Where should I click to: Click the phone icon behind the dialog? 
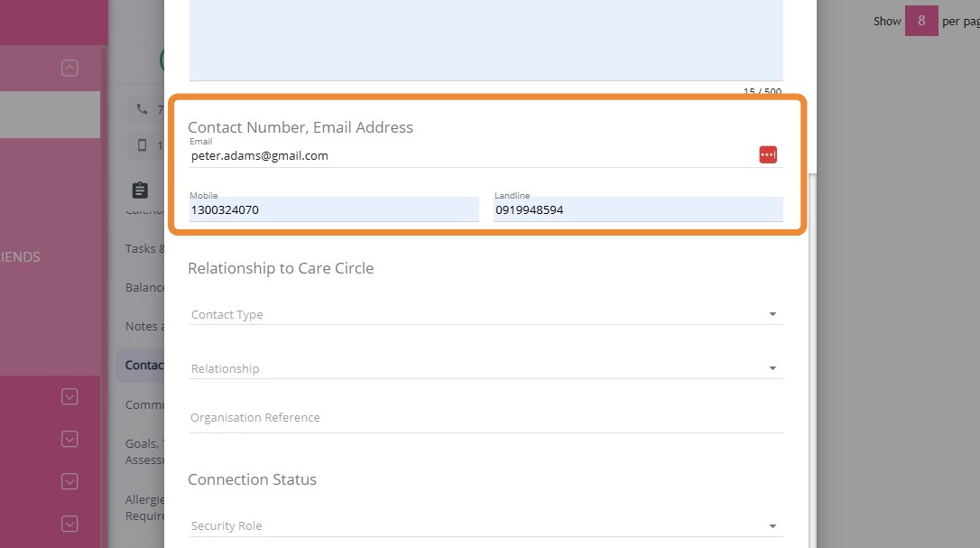[x=142, y=109]
